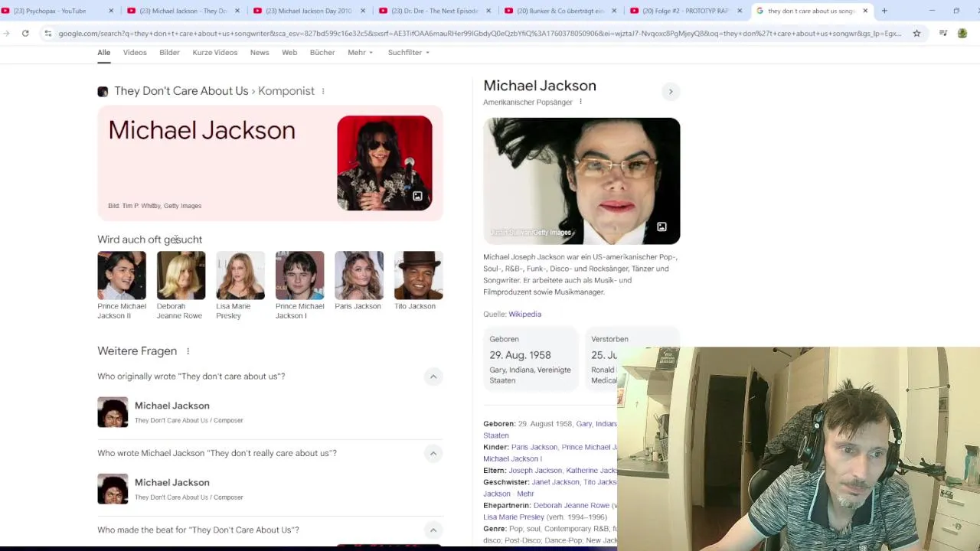This screenshot has height=551, width=980.
Task: Close the Dr. Dre The Next Episode tab
Action: (488, 11)
